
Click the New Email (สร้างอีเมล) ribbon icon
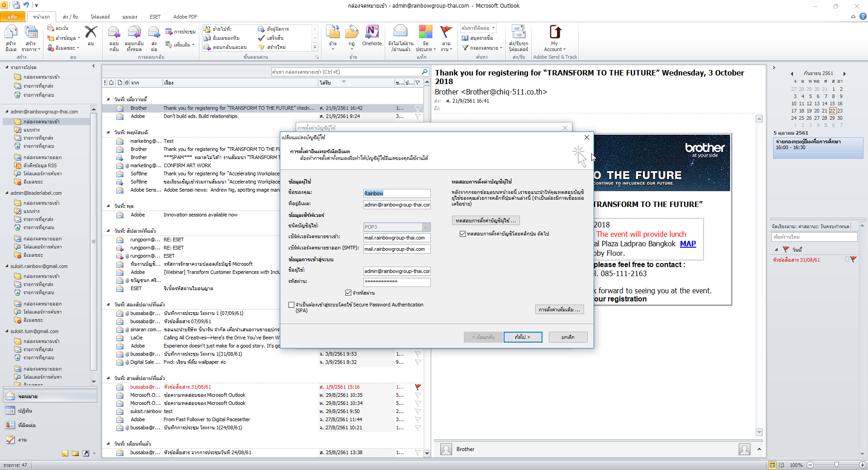[11, 38]
